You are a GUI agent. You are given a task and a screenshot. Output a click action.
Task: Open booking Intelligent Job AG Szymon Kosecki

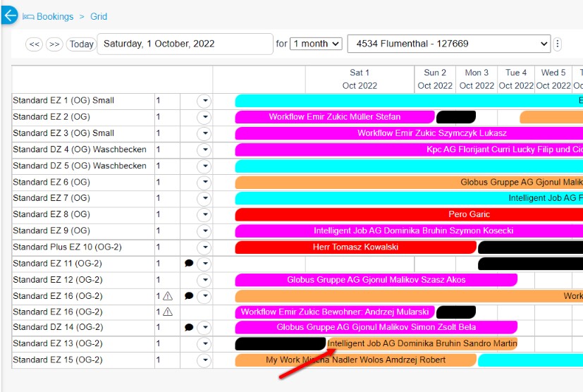click(409, 231)
